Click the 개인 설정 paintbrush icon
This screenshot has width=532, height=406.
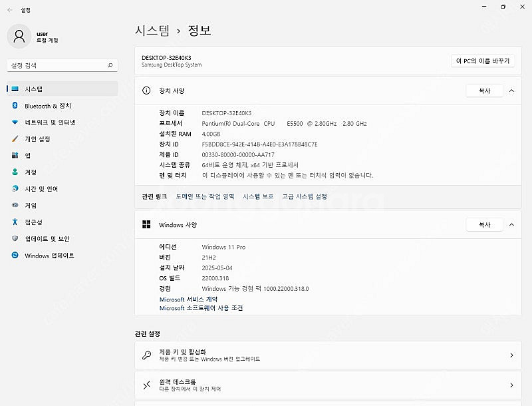(x=15, y=139)
